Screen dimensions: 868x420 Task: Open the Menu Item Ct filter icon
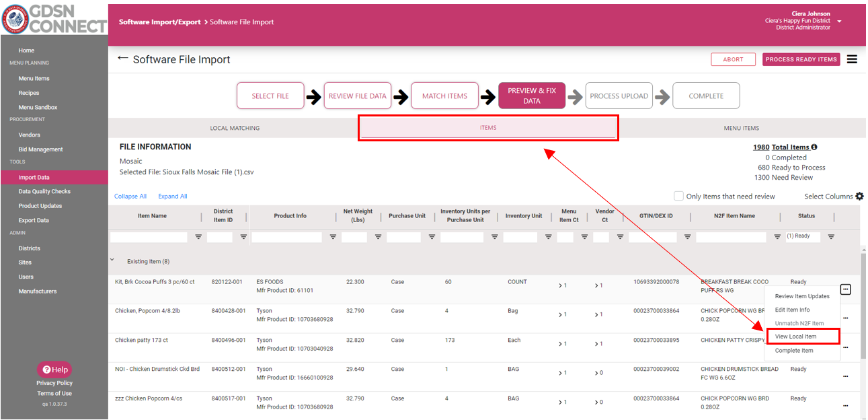click(x=584, y=237)
